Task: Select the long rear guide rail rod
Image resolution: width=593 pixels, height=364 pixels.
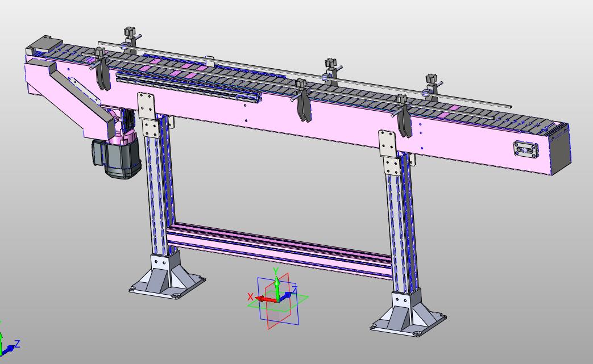Action: point(304,74)
